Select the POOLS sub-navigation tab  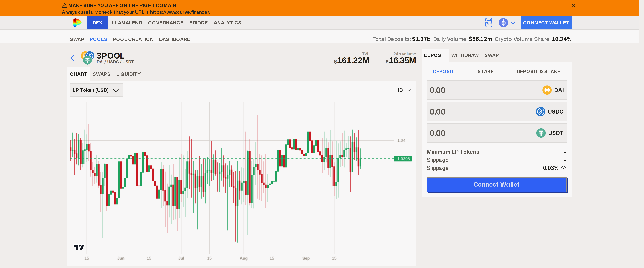tap(98, 39)
